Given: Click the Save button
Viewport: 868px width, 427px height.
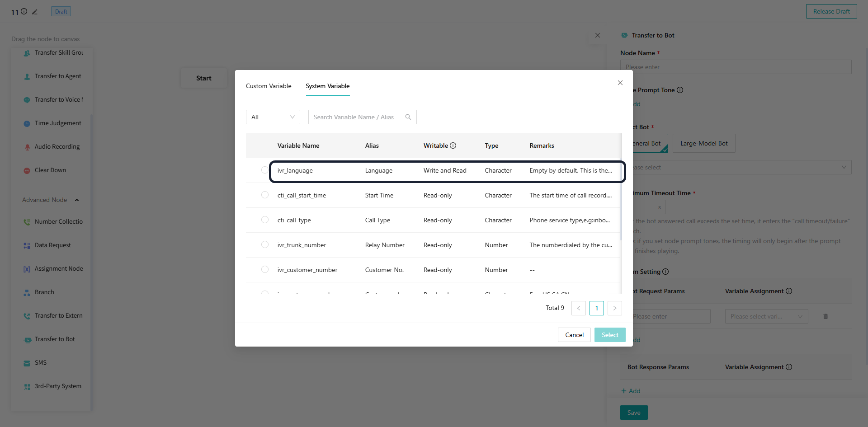Looking at the screenshot, I should tap(634, 413).
